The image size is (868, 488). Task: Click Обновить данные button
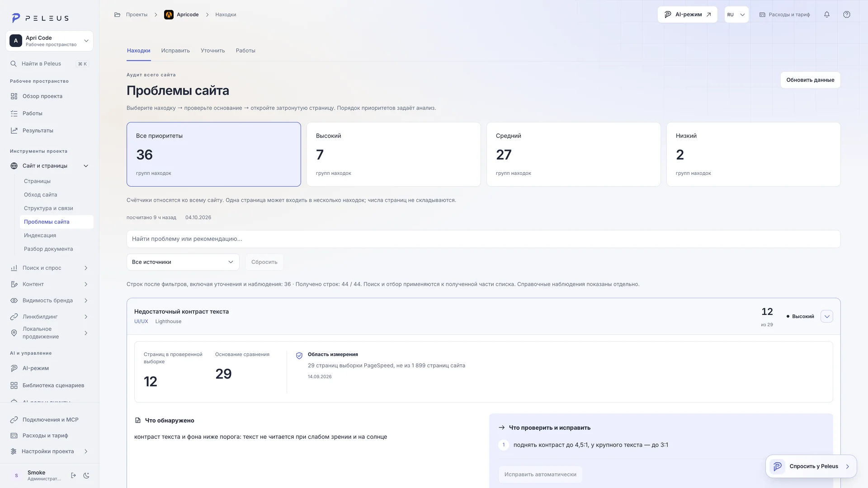tap(810, 80)
